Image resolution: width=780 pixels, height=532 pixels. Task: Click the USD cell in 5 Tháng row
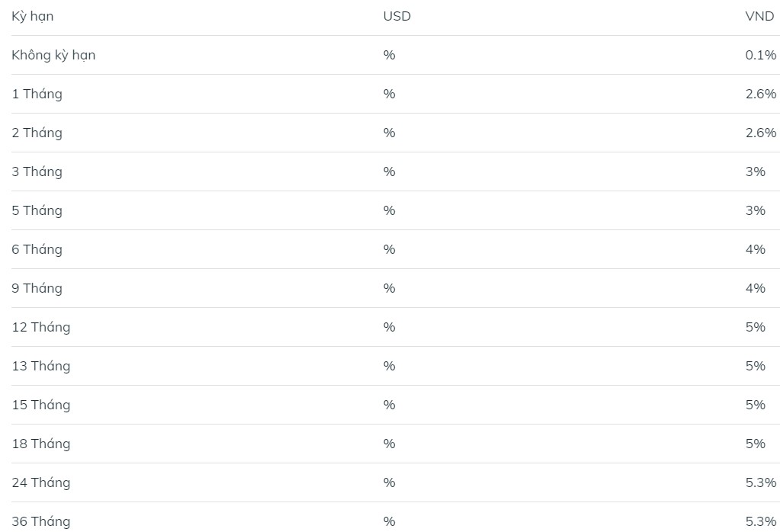coord(389,210)
